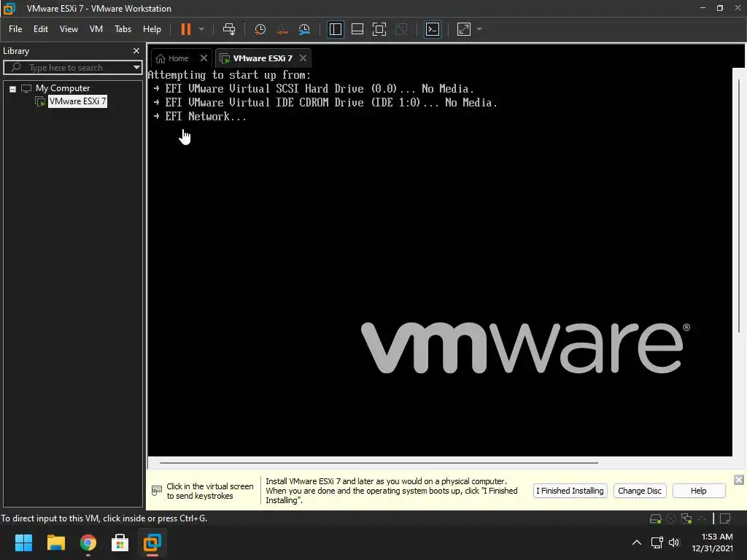747x560 pixels.
Task: Toggle the library sidebar view
Action: coord(336,29)
